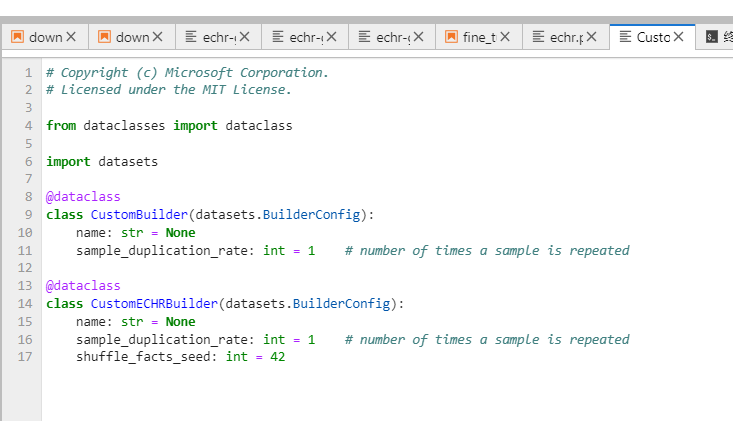
Task: Click the Copyright Microsoft Corporation comment line
Action: pyautogui.click(x=187, y=72)
